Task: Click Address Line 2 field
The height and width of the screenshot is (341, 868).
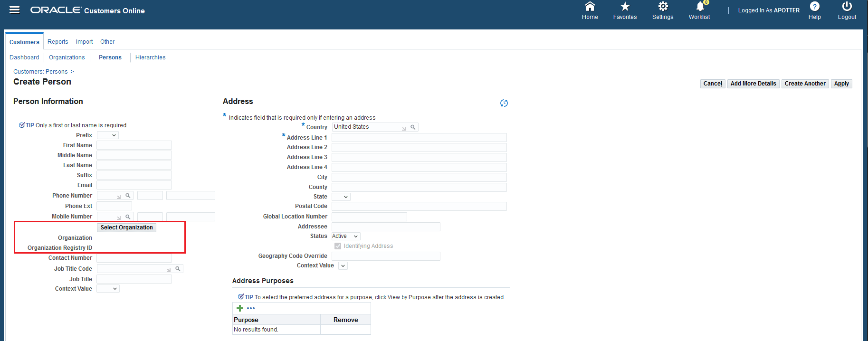Action: pyautogui.click(x=419, y=148)
